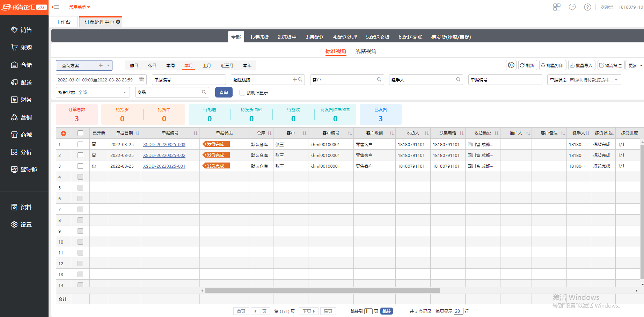The width and height of the screenshot is (644, 317).
Task: Open the 驾驶舱 sidebar module
Action: coord(24,170)
